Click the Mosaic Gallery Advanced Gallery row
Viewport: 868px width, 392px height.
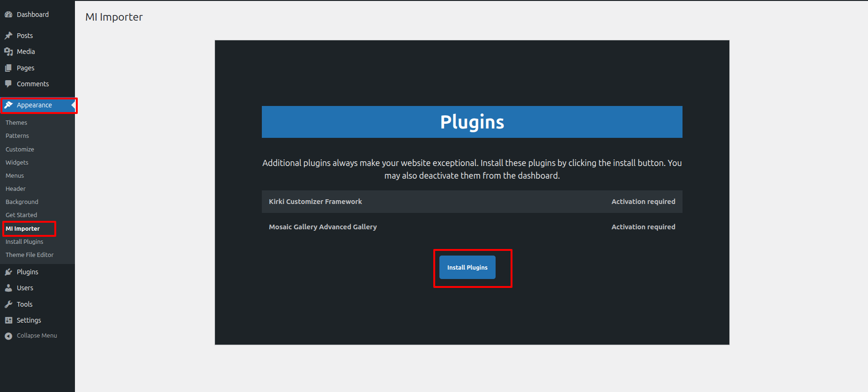point(472,227)
